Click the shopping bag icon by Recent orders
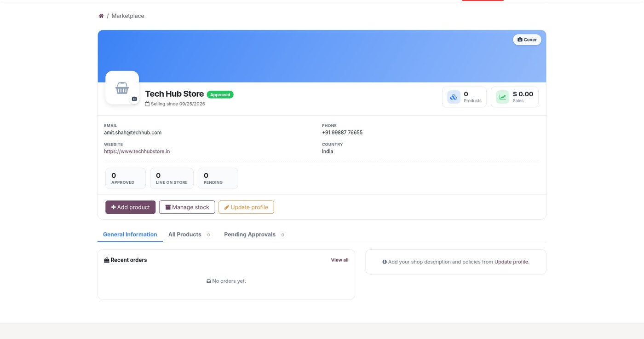644x339 pixels. point(107,260)
